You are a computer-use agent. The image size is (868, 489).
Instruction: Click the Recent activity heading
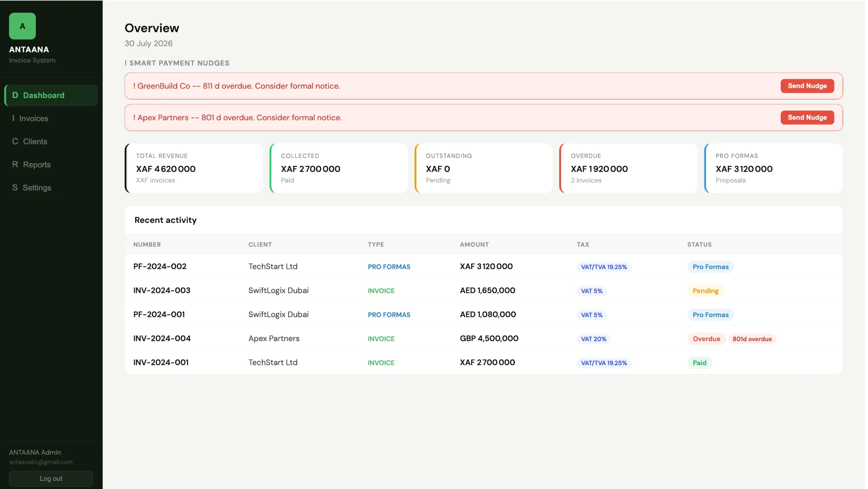(165, 220)
